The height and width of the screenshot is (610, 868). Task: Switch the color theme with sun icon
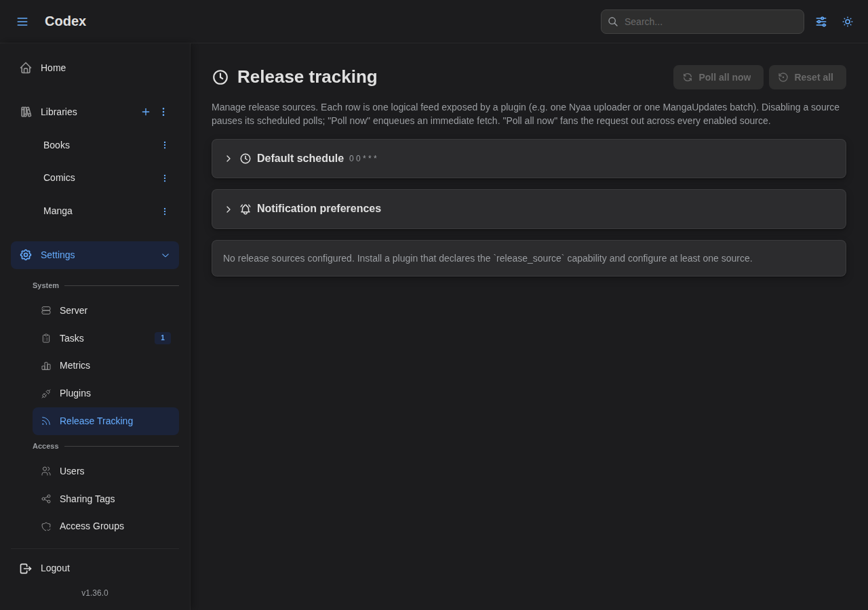[848, 22]
